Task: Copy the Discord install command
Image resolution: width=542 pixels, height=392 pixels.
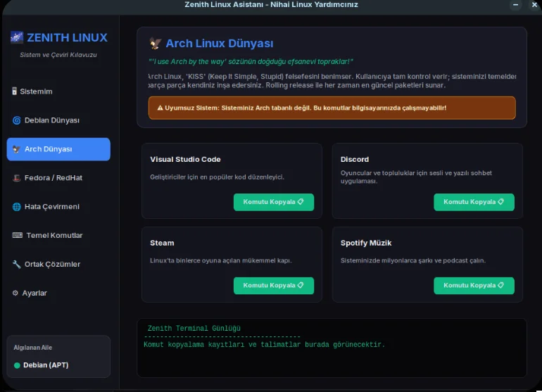Action: point(474,202)
